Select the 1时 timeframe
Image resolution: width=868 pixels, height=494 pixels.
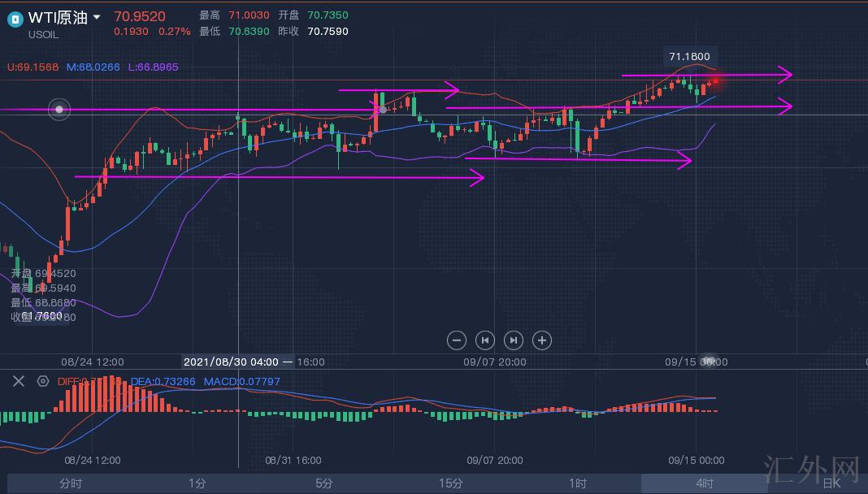tap(578, 483)
